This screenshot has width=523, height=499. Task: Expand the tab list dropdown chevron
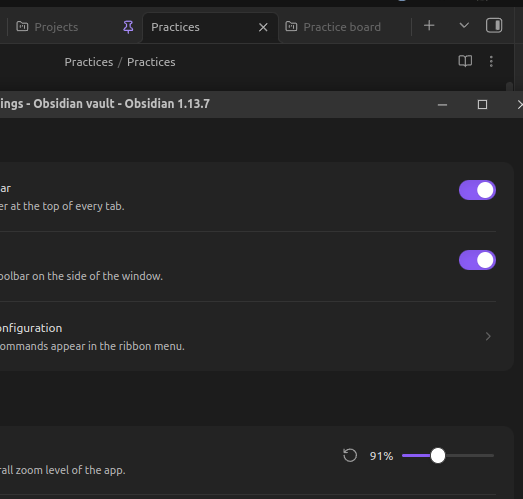tap(464, 25)
